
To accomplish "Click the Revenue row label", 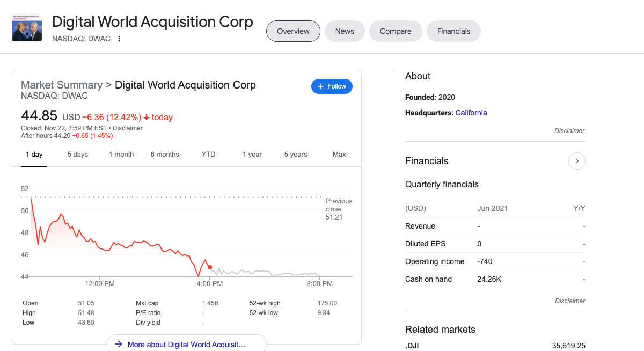I will 420,226.
